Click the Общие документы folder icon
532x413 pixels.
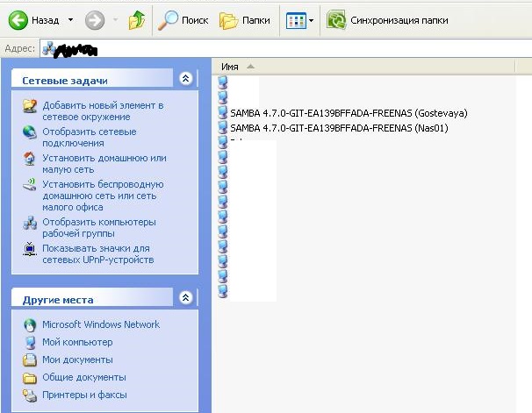[x=30, y=378]
